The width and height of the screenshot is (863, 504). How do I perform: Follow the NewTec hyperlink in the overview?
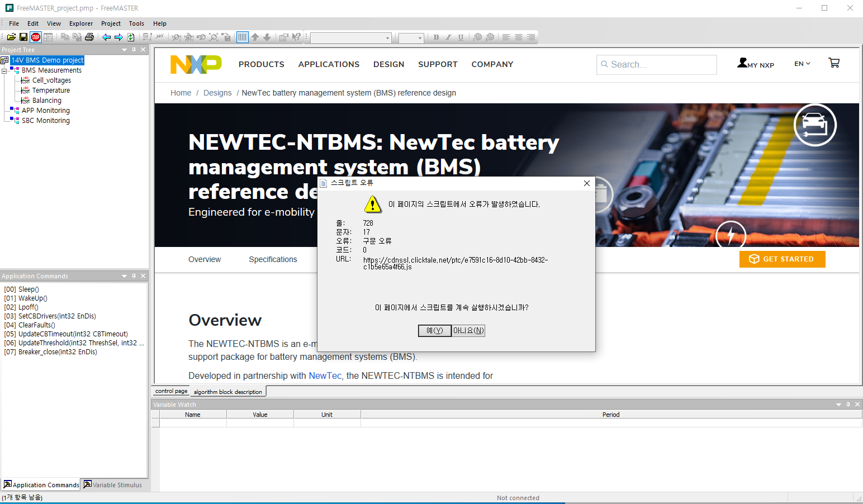[325, 375]
